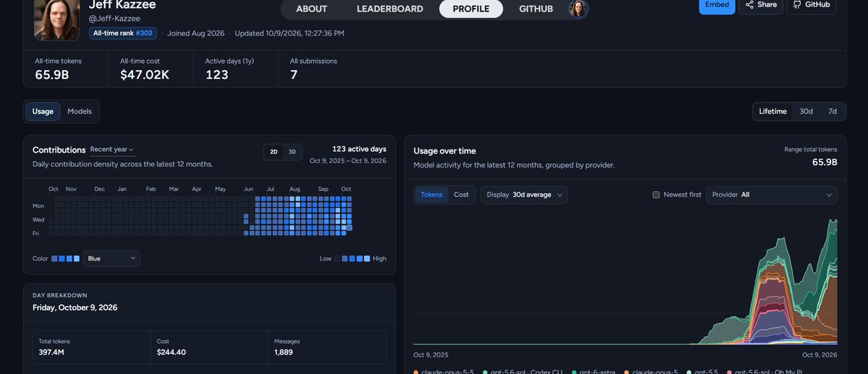The image size is (868, 374).
Task: Click the Jeff Kazzee name heading
Action: [122, 4]
